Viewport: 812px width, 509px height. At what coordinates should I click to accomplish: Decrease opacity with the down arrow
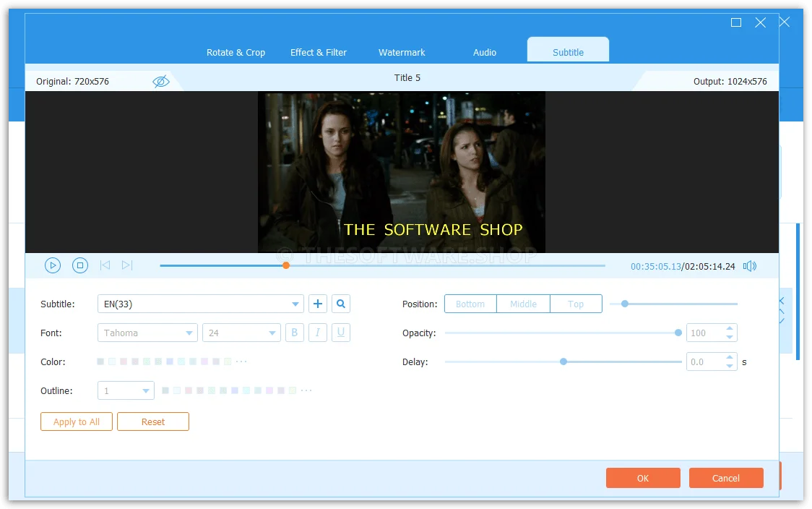[x=730, y=338]
